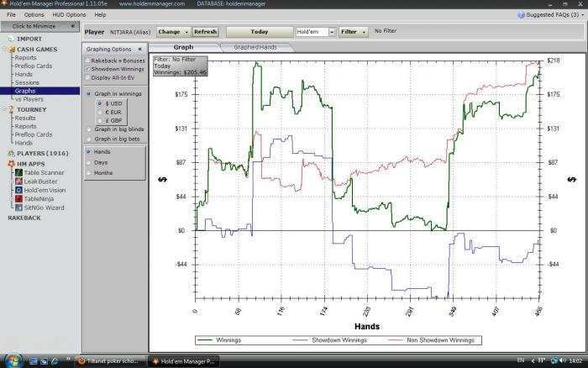Image resolution: width=588 pixels, height=368 pixels.
Task: Select Days x-axis radio button
Action: tap(88, 162)
